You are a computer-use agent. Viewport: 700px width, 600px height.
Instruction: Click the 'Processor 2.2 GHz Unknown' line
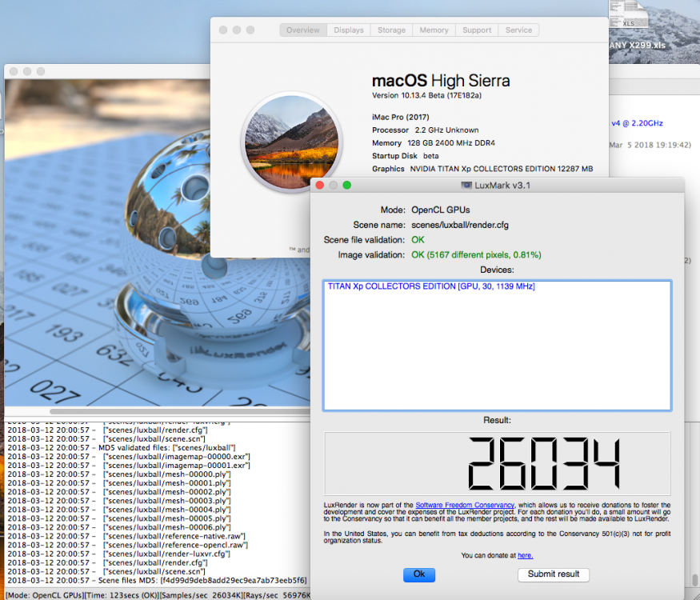point(426,130)
